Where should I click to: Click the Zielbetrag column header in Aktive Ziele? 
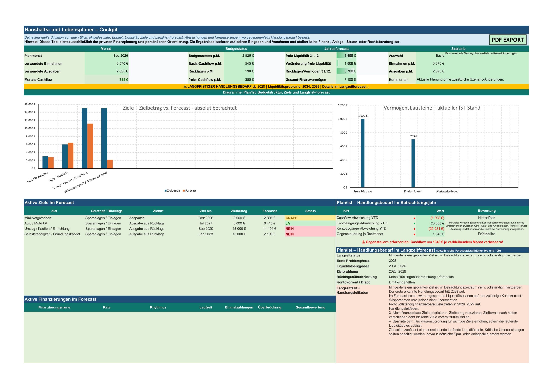click(239, 211)
